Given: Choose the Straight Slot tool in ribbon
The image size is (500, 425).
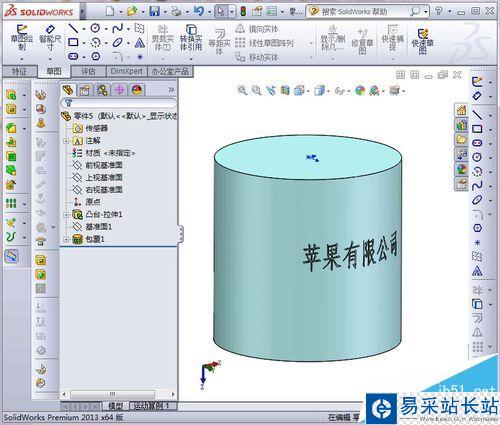Looking at the screenshot, I should [73, 56].
